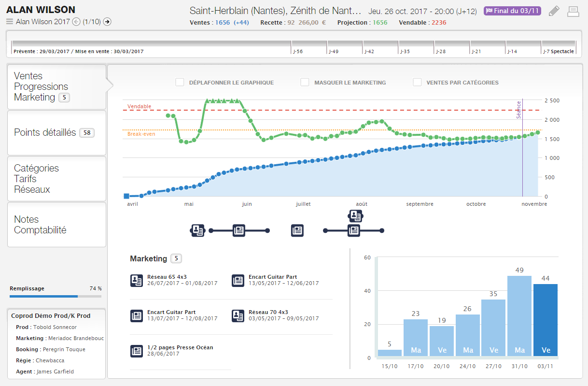Click the printer icon

(x=573, y=11)
